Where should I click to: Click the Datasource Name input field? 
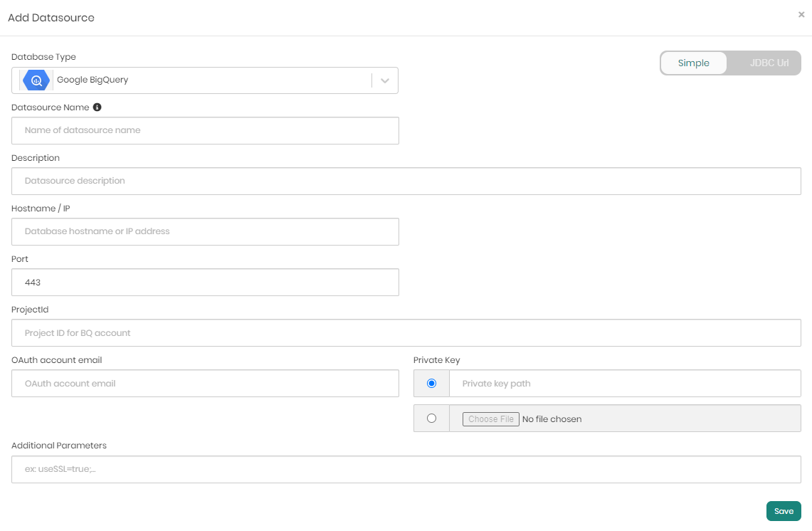coord(205,130)
